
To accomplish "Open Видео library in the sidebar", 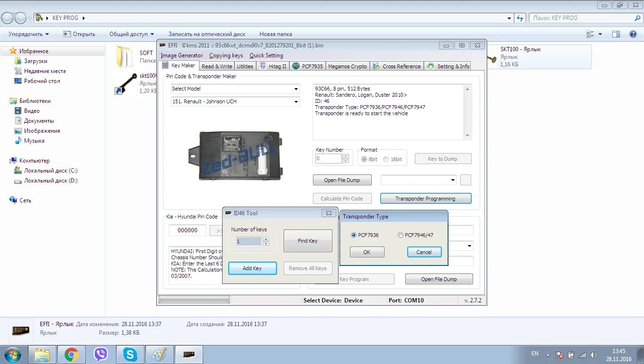I will pos(32,111).
